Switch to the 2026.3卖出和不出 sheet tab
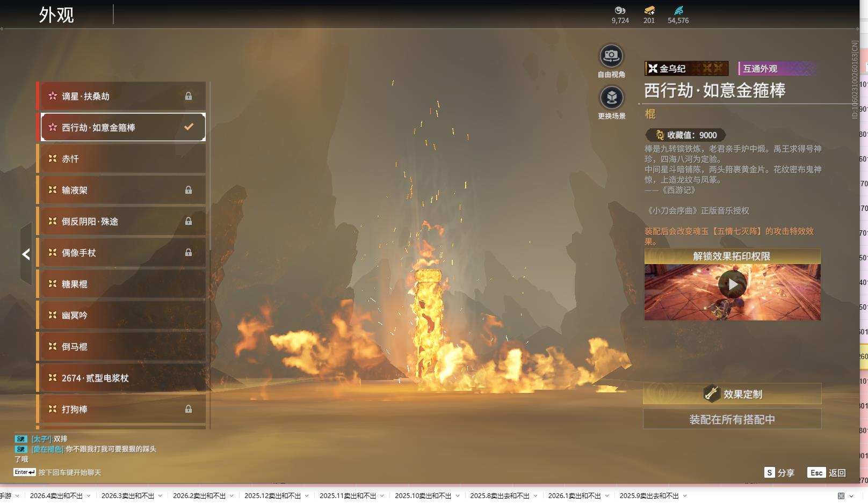Image resolution: width=868 pixels, height=504 pixels. 127,496
